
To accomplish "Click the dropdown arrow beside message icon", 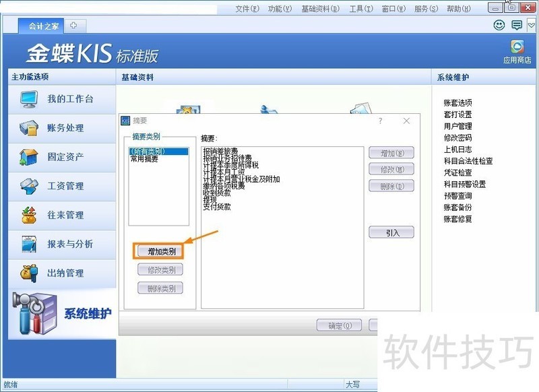I will [x=532, y=25].
